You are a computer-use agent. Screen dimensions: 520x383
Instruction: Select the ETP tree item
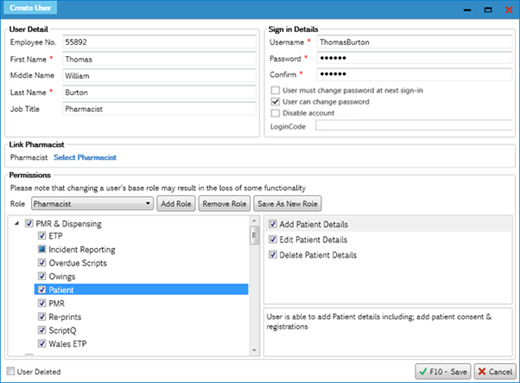click(x=56, y=236)
